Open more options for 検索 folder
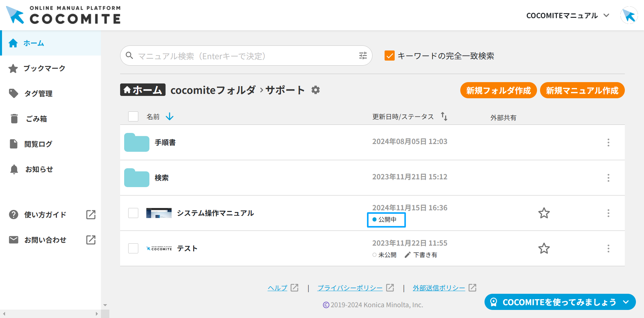 coord(608,178)
